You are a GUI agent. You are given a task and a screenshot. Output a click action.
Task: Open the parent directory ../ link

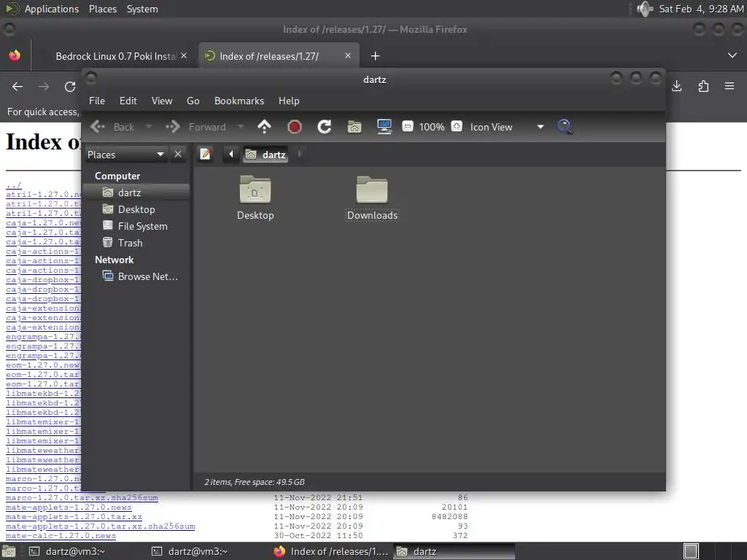click(x=13, y=184)
